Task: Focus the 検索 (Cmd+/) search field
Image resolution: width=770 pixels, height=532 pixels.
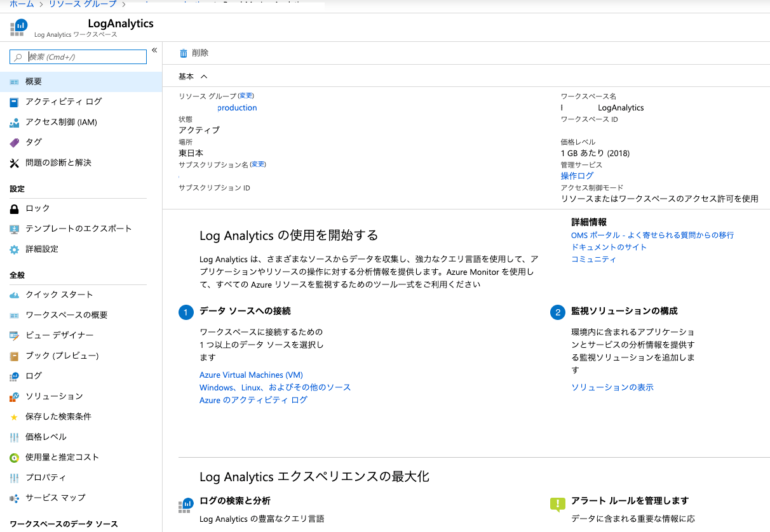Action: click(x=78, y=57)
